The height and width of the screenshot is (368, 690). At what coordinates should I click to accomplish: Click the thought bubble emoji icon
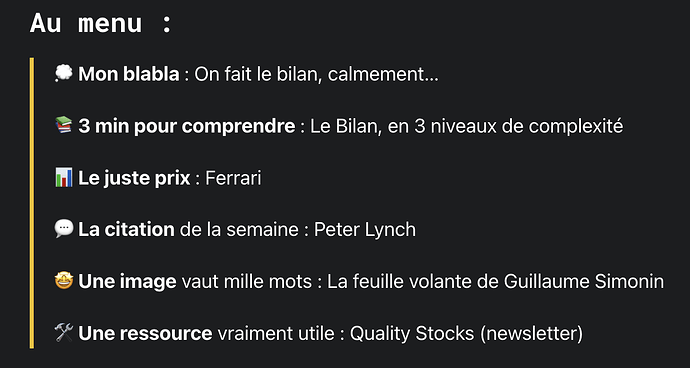[64, 73]
